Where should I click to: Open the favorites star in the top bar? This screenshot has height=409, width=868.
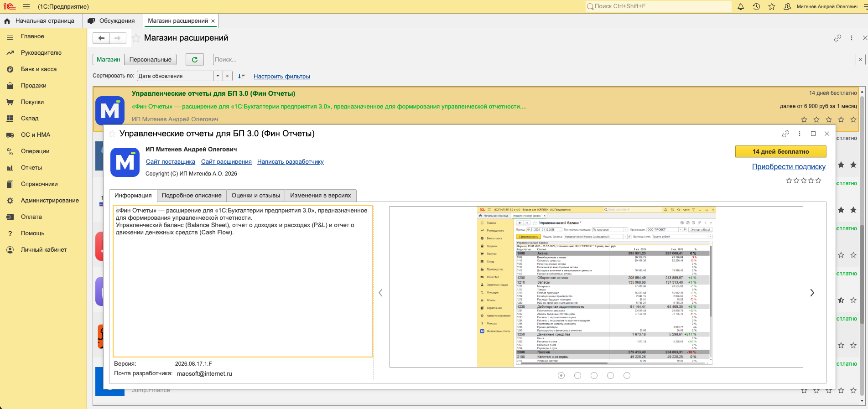tap(772, 7)
